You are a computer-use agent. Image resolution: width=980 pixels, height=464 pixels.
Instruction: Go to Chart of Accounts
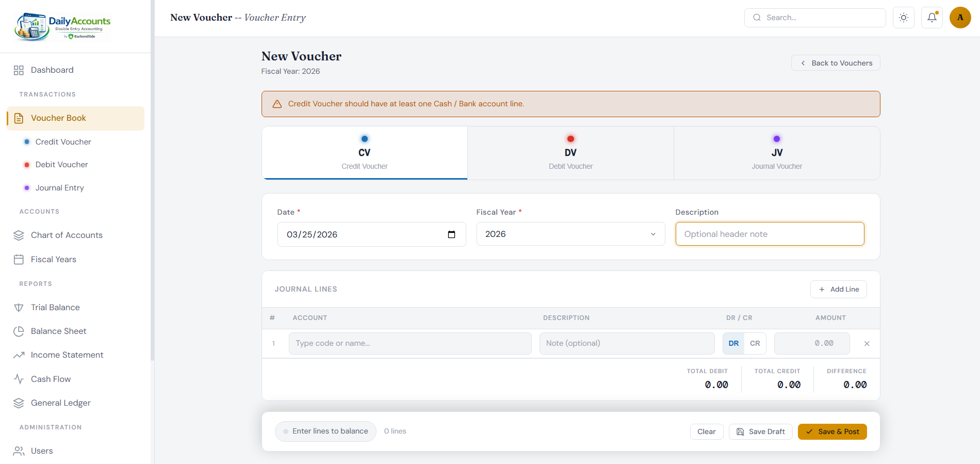[67, 235]
